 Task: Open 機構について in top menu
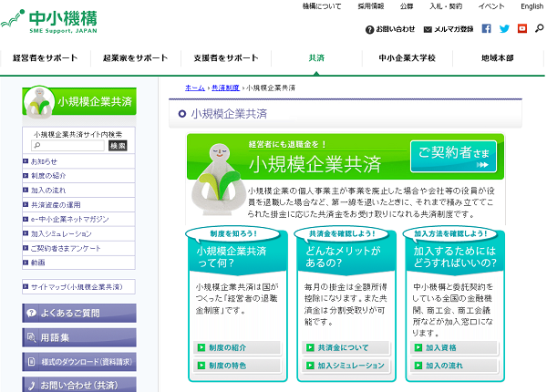322,6
